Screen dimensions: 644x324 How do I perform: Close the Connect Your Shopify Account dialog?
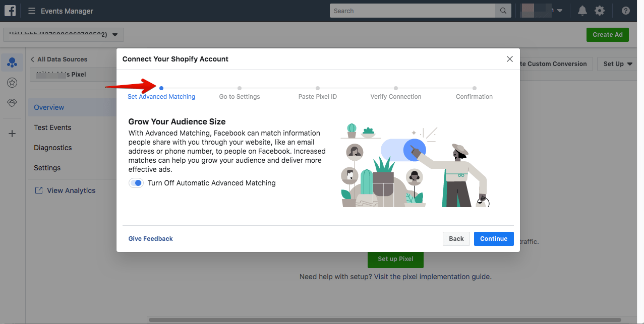click(509, 59)
